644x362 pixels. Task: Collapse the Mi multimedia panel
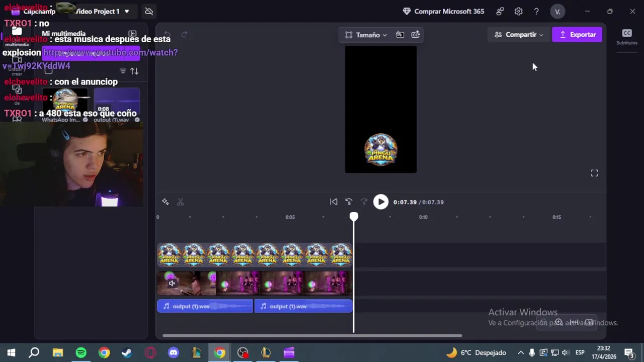click(x=132, y=34)
